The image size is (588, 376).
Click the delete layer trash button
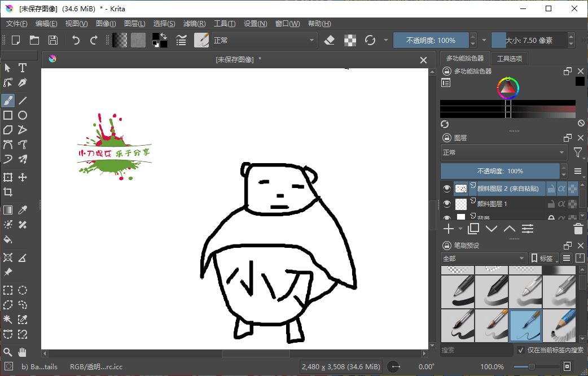pos(577,228)
